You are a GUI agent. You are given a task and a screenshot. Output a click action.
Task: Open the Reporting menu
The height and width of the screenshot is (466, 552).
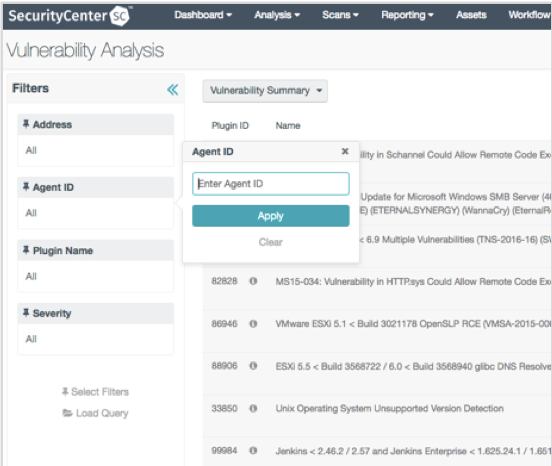coord(407,15)
